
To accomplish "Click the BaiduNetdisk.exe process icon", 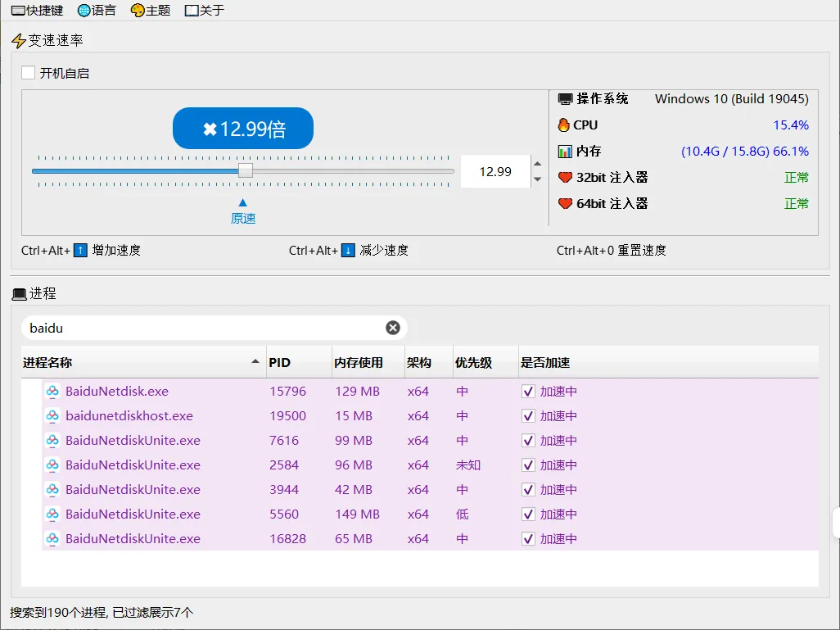I will 52,392.
